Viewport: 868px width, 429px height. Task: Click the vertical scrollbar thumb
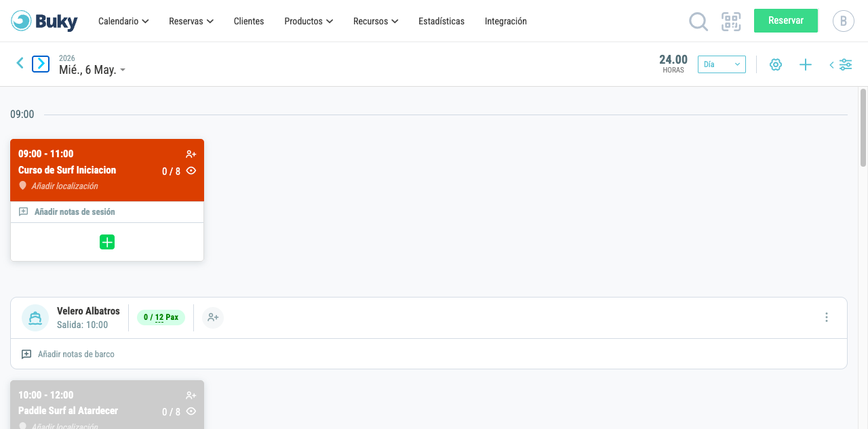[x=863, y=127]
